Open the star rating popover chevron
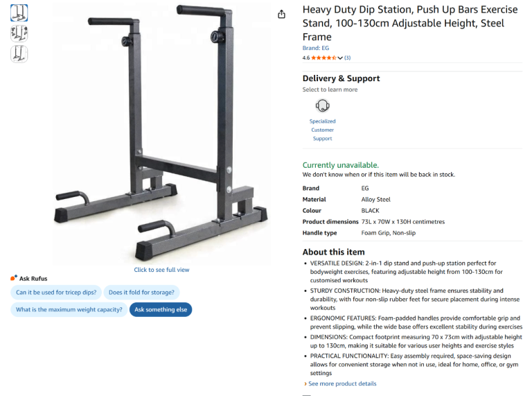Screen dimensions: 532x396 (x=340, y=58)
